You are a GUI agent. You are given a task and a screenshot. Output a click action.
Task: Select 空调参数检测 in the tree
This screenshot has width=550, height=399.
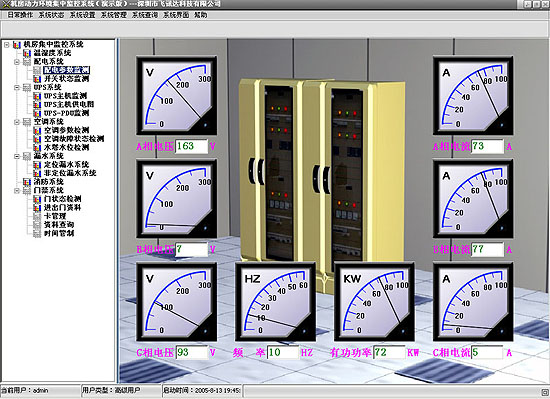(66, 130)
